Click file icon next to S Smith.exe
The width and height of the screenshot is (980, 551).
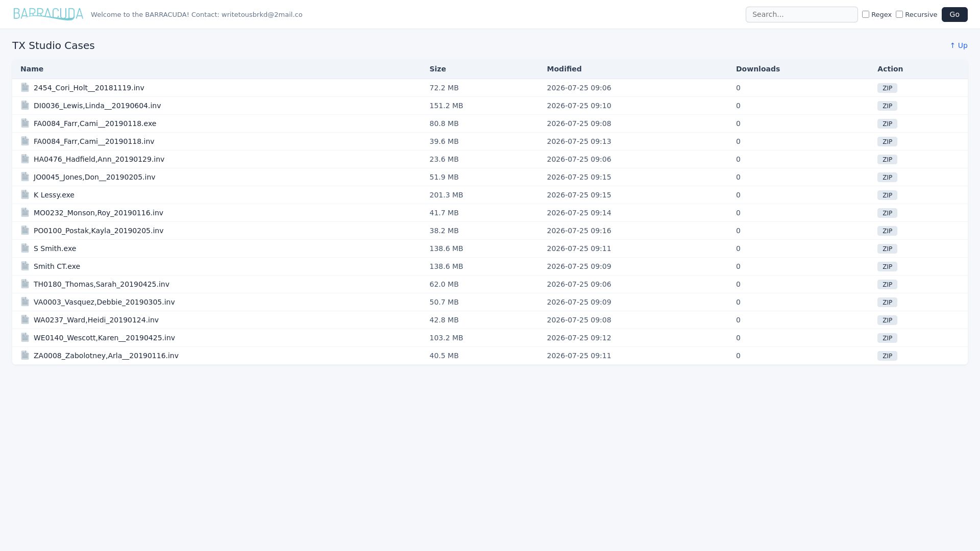click(x=25, y=248)
